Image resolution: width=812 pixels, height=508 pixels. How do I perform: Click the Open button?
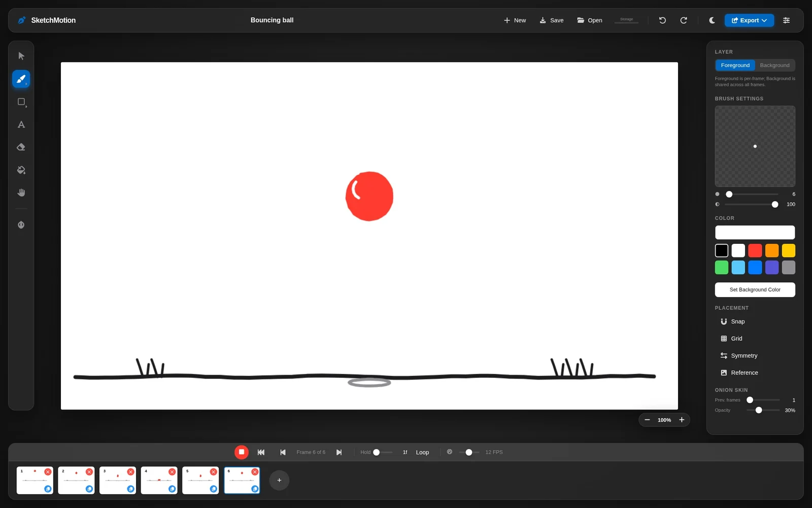pos(590,20)
